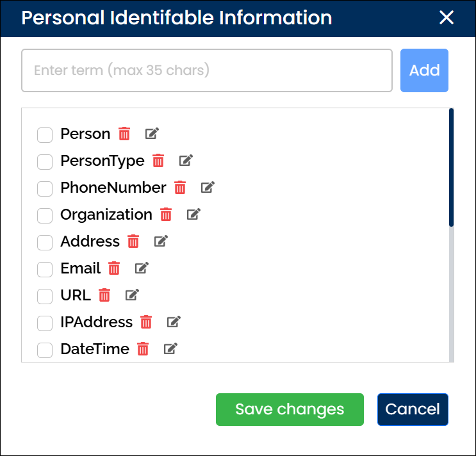Screen dimensions: 476x456
Task: Check the Person checkbox
Action: point(45,135)
